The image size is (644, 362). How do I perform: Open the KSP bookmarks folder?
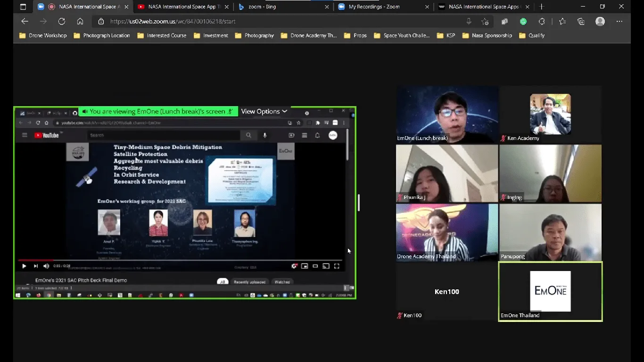click(446, 35)
